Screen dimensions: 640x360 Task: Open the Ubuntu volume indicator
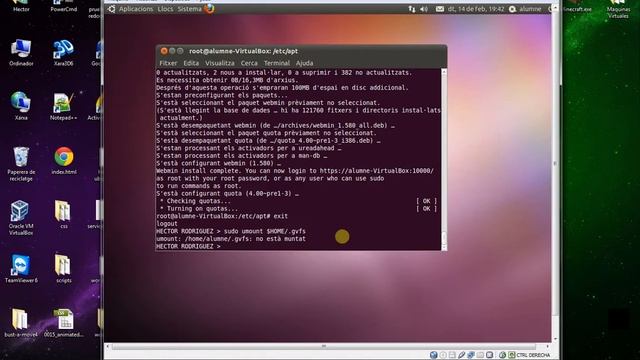[x=424, y=9]
